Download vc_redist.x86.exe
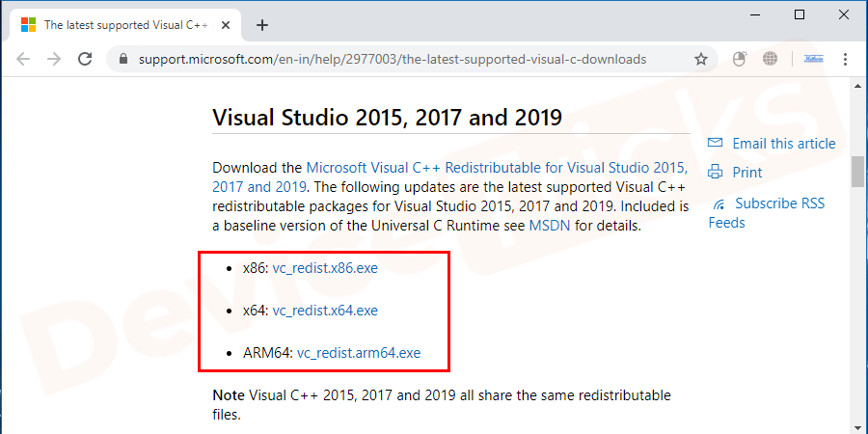The height and width of the screenshot is (434, 868). (x=325, y=268)
